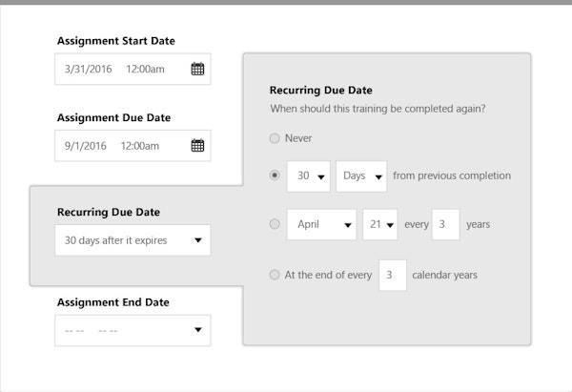Open the Days unit dropdown
The height and width of the screenshot is (392, 572).
pos(361,176)
